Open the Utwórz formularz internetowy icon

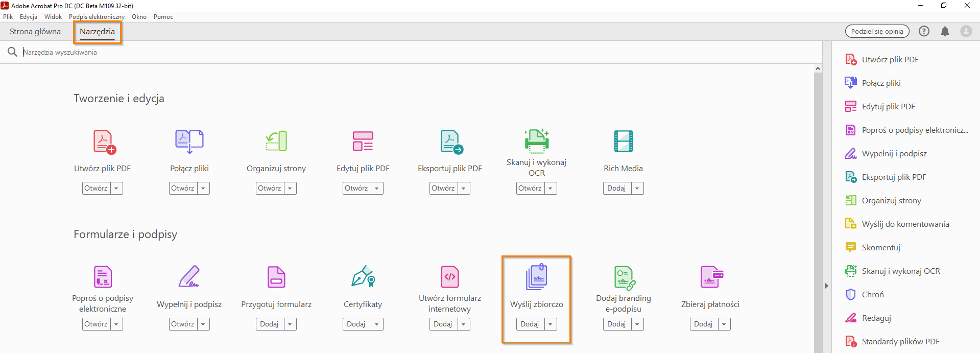450,276
